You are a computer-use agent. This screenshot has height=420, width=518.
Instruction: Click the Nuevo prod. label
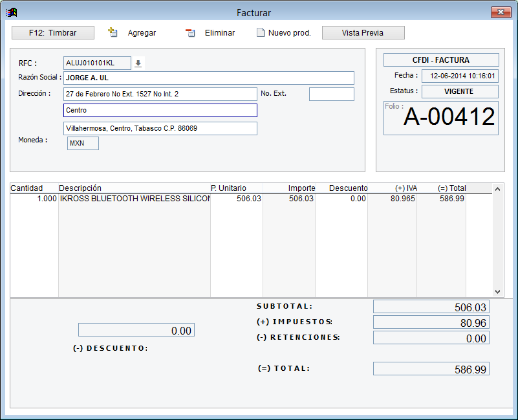tap(289, 33)
